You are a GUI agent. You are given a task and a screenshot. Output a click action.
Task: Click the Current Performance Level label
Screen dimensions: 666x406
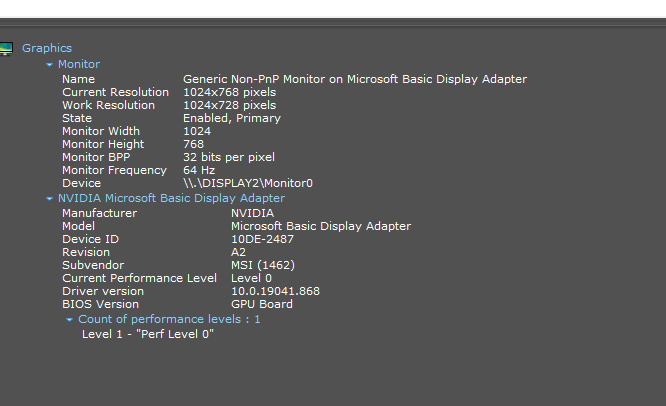(139, 278)
